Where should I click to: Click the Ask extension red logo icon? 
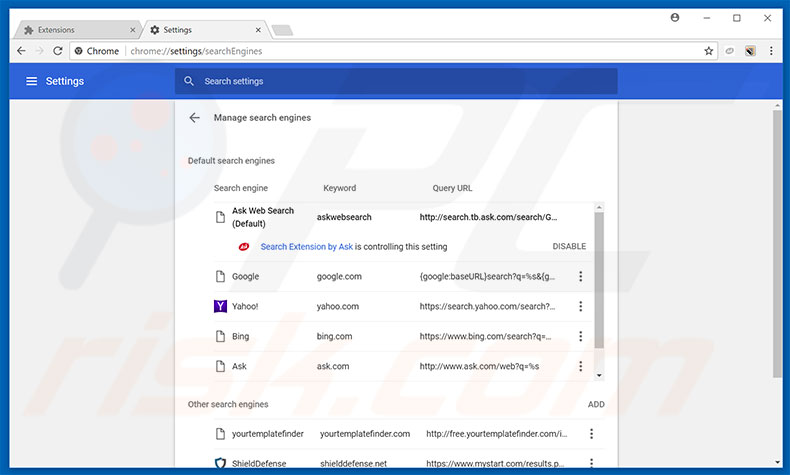(244, 246)
